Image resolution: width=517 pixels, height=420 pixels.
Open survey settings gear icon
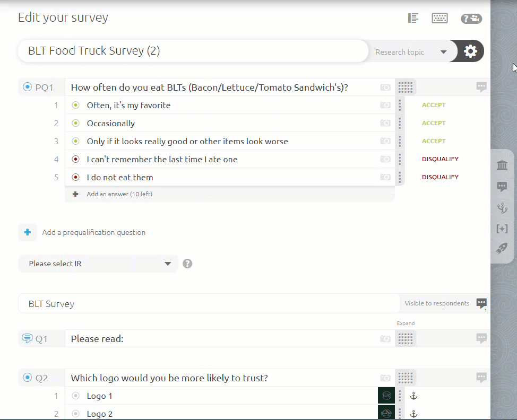coord(470,51)
